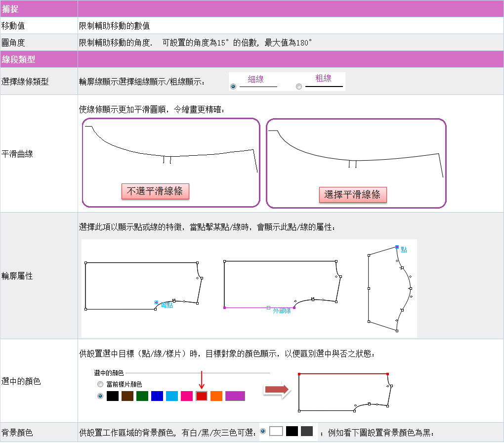Select the 細線 thin line radio button
Viewport: 504px width, 443px height.
233,87
